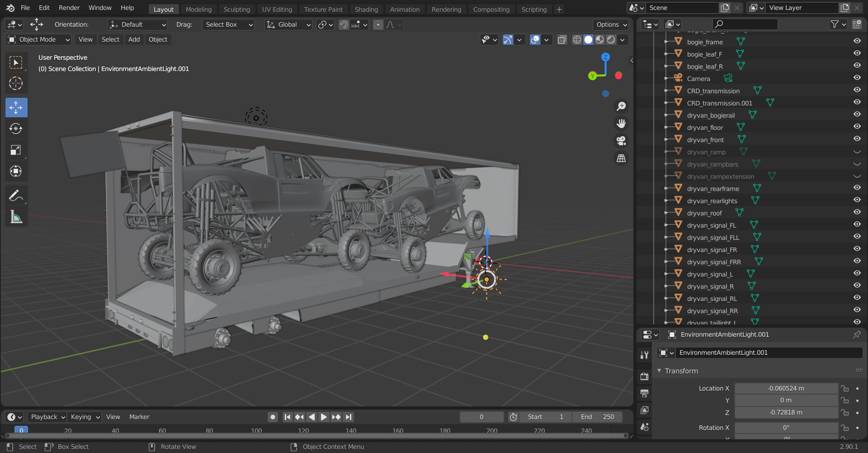
Task: Select the 3D Cursor tool
Action: point(16,83)
